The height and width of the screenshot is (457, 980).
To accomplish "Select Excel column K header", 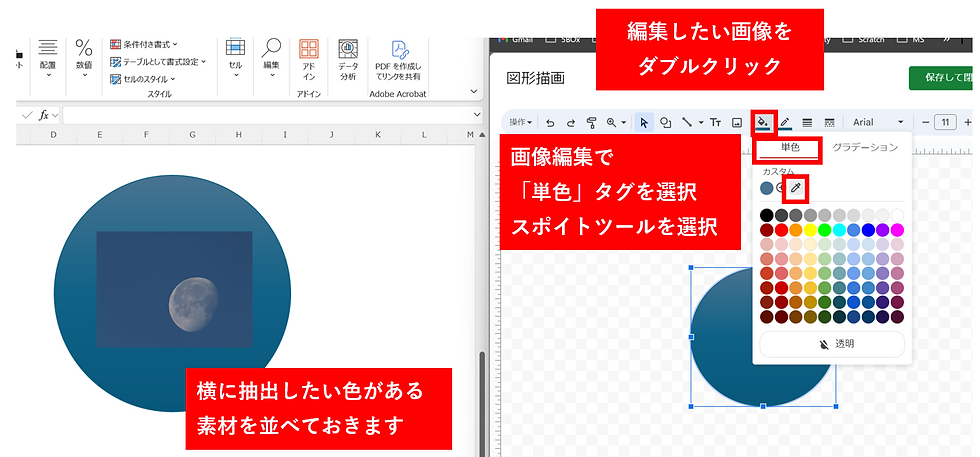I will coord(378,134).
